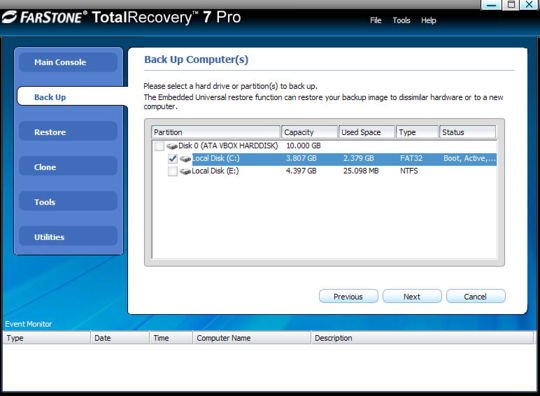
Task: Open the File menu
Action: click(x=375, y=20)
